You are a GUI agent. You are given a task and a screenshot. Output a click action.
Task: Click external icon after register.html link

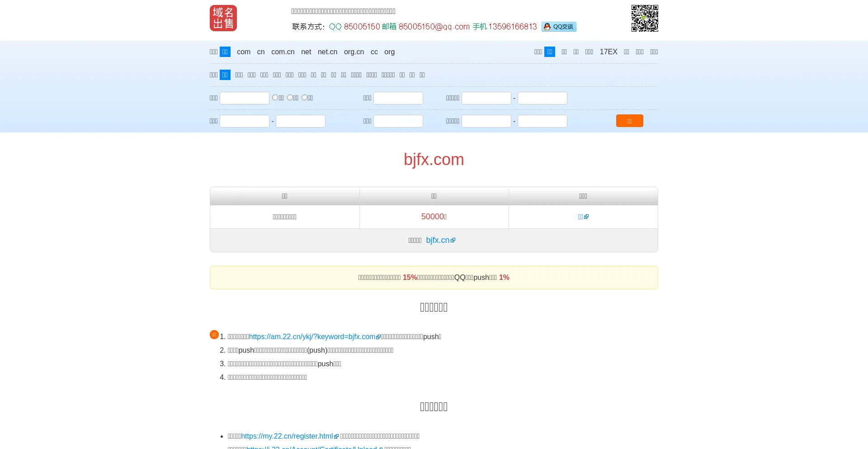[x=336, y=437]
